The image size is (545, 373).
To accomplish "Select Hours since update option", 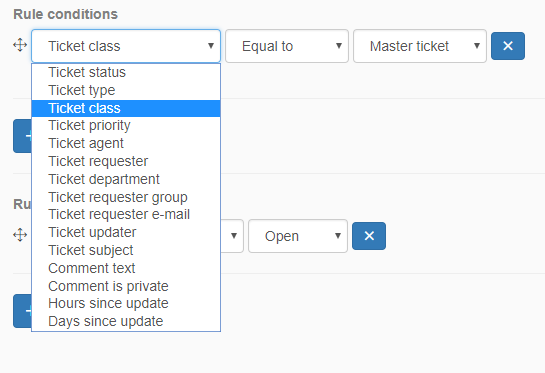I will (x=126, y=303).
